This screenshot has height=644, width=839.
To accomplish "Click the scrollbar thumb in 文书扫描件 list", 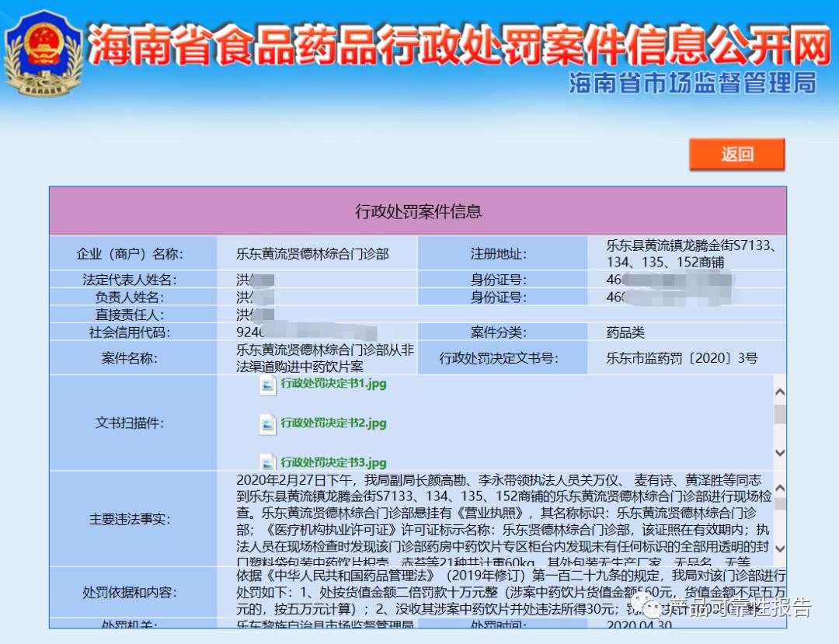I will click(779, 413).
